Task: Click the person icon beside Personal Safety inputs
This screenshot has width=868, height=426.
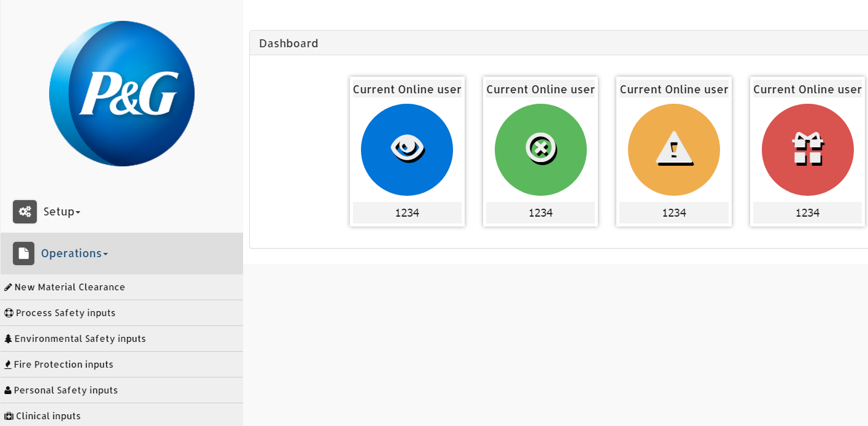Action: [x=8, y=390]
